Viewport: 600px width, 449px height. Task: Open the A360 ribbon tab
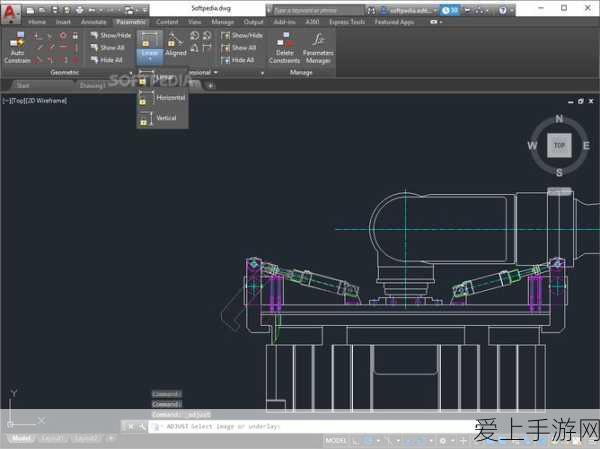[x=312, y=22]
